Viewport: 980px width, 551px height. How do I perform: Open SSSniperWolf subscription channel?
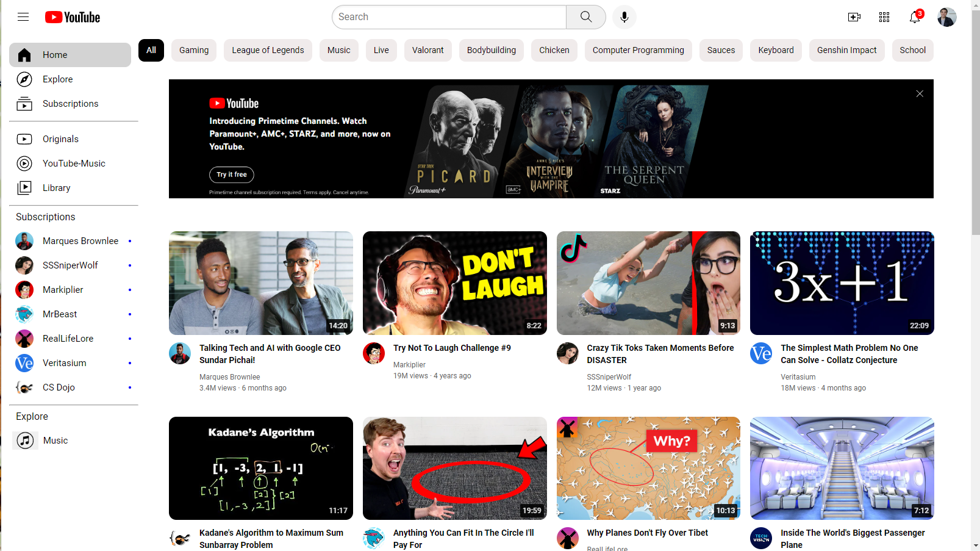tap(73, 265)
